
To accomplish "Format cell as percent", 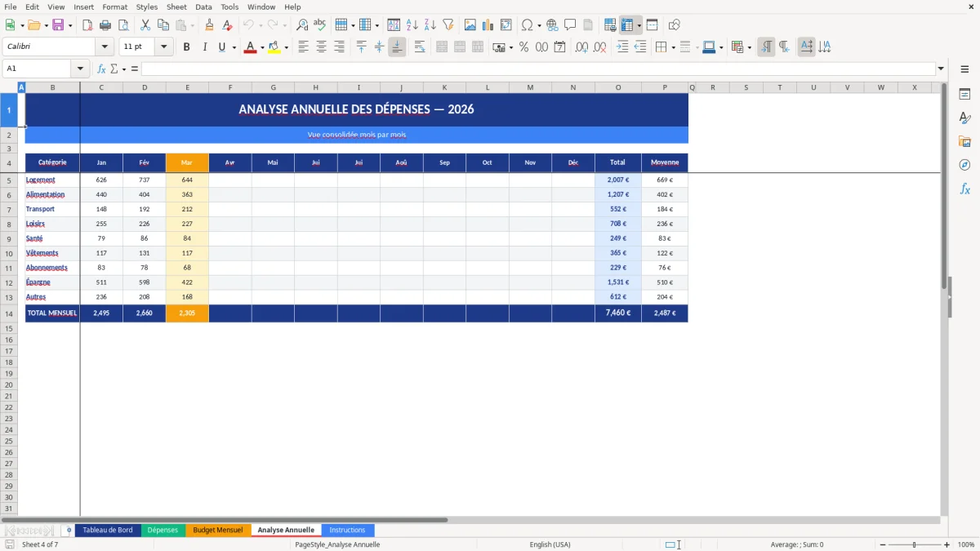I will pos(524,47).
